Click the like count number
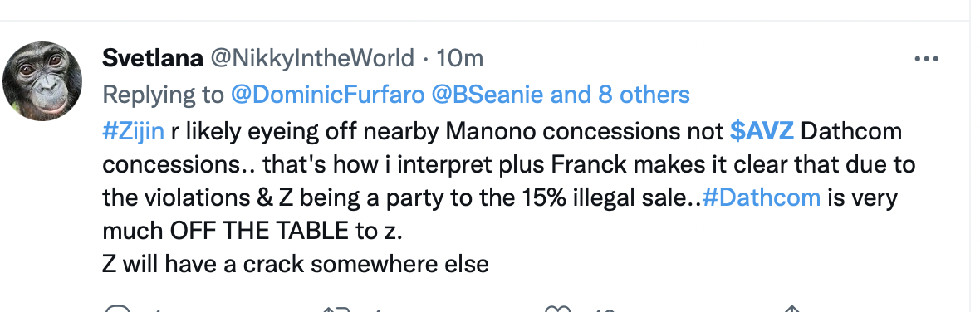Viewport: 980px width, 312px height. coord(605,310)
